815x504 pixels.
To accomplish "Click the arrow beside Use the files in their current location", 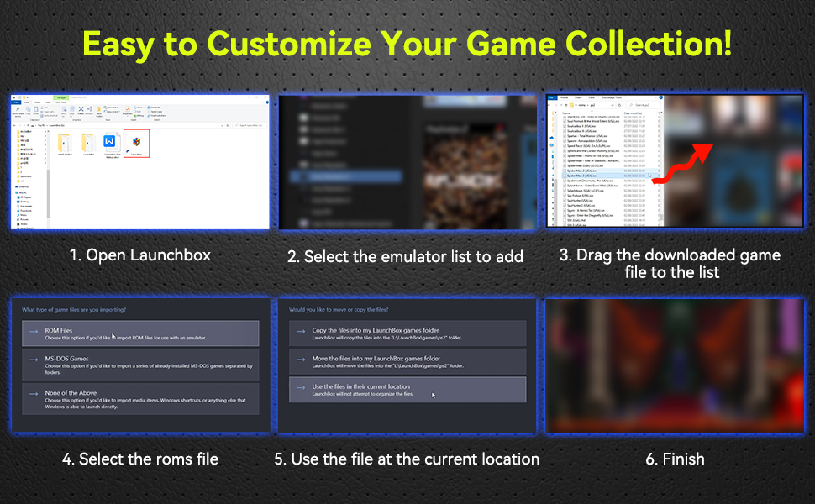I will 301,387.
